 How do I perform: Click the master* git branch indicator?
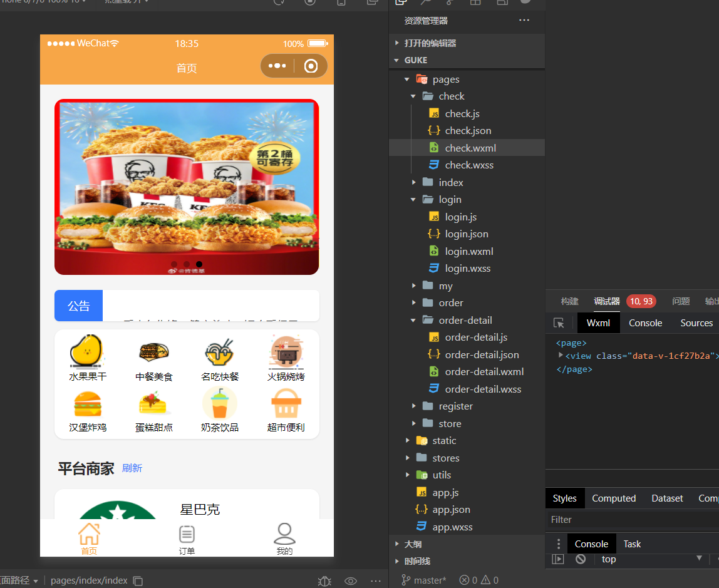(424, 580)
